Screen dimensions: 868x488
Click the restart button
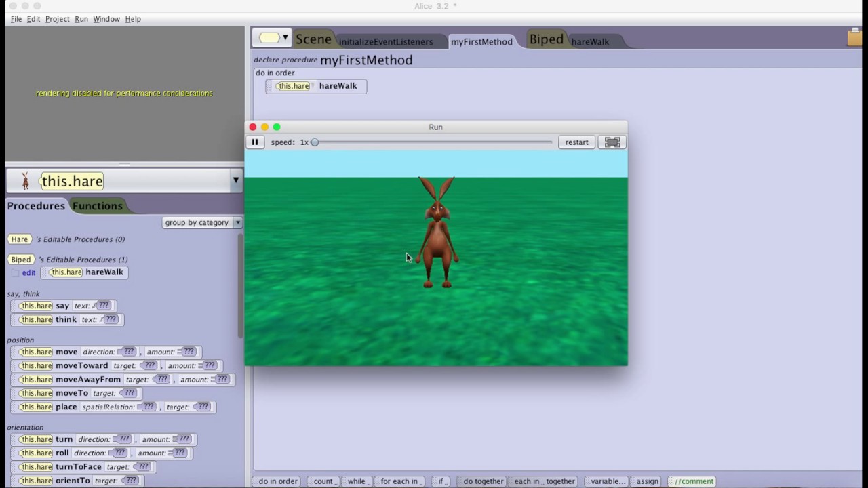coord(576,142)
